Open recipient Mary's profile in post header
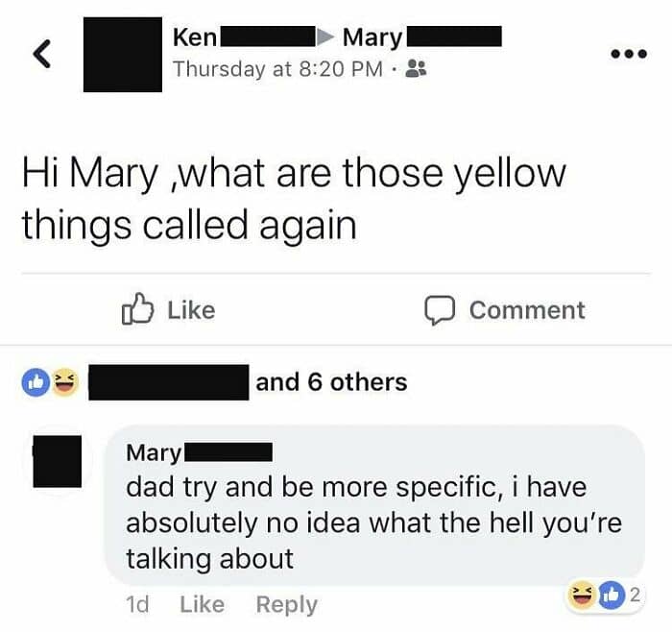The width and height of the screenshot is (672, 632). (372, 38)
